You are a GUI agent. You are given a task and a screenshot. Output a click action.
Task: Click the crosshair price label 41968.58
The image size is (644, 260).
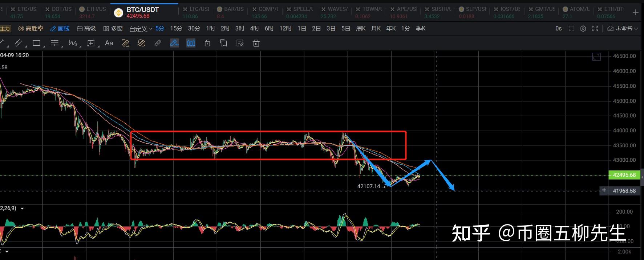coord(624,190)
